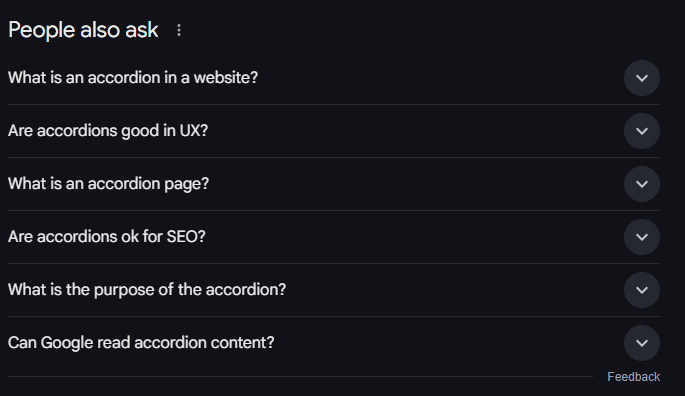Click the text 'Are accordions ok for SEO?'
Image resolution: width=685 pixels, height=396 pixels.
tap(107, 237)
